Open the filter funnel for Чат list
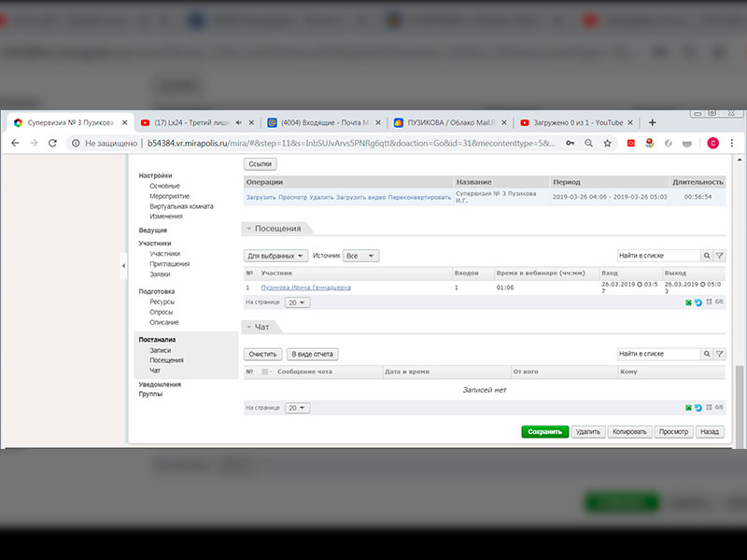This screenshot has width=747, height=560. [x=720, y=354]
